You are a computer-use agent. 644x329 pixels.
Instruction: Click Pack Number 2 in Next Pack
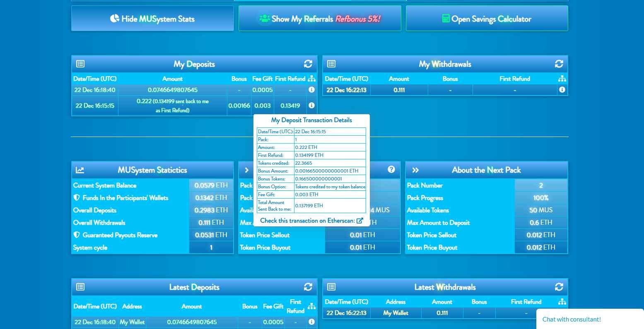click(x=541, y=185)
